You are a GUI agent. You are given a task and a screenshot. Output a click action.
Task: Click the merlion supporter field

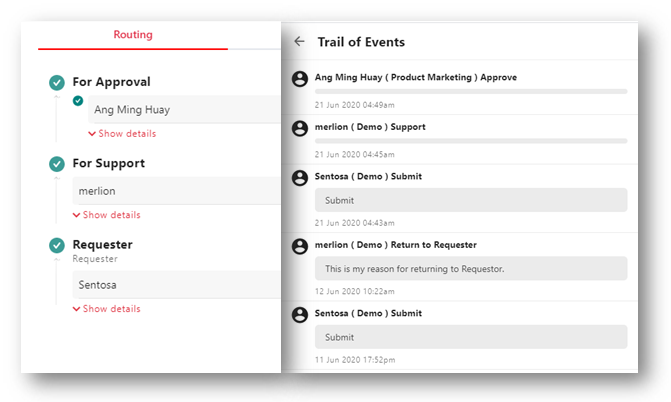(177, 191)
